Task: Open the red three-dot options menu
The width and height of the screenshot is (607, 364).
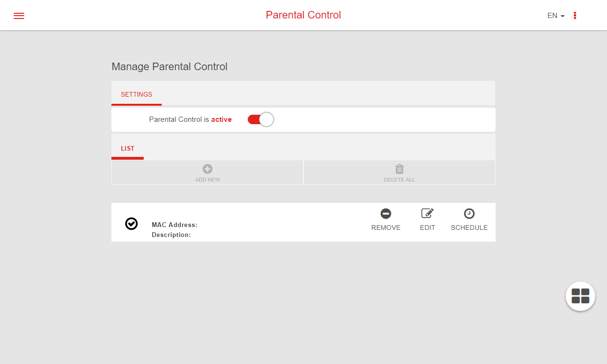Action: [575, 16]
